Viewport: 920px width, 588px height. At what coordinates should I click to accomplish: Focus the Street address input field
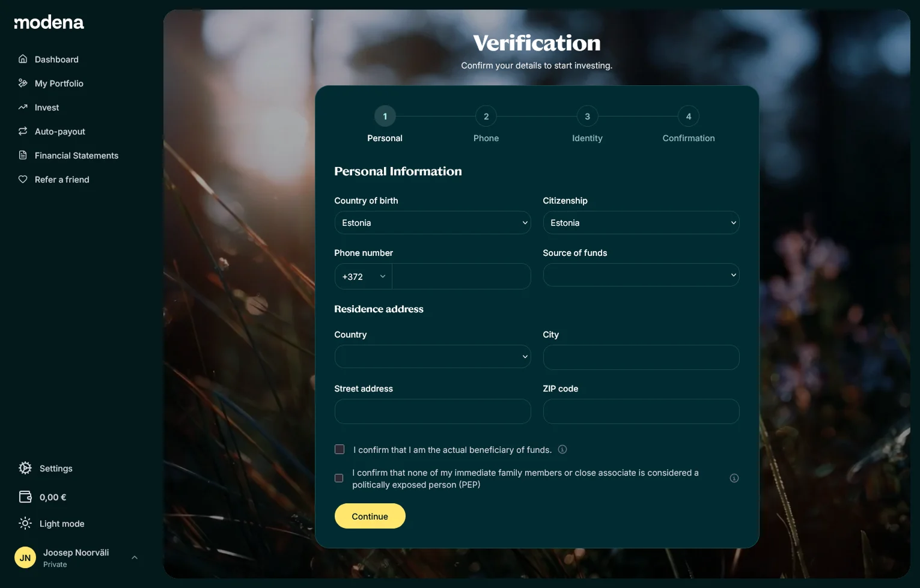click(x=433, y=411)
